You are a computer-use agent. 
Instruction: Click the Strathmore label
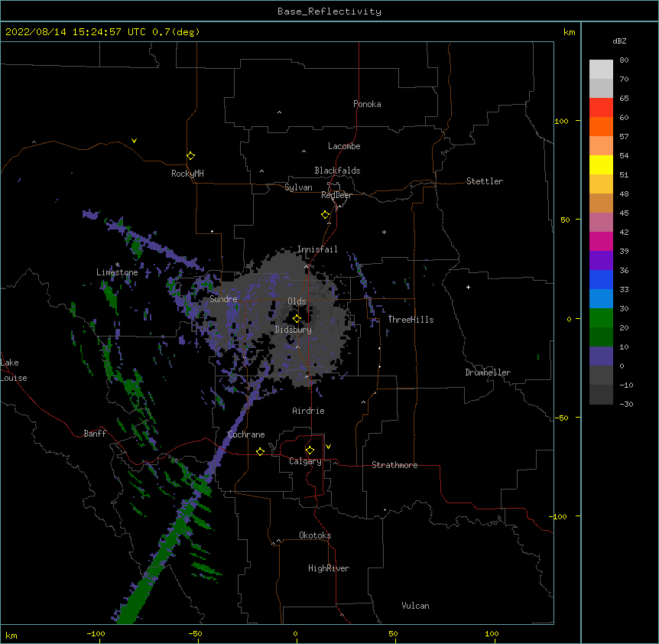pyautogui.click(x=394, y=465)
